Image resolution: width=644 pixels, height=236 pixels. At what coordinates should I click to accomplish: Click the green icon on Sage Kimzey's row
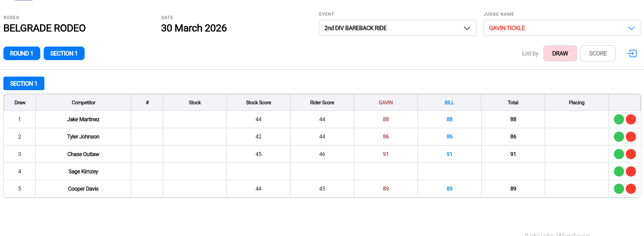point(619,171)
